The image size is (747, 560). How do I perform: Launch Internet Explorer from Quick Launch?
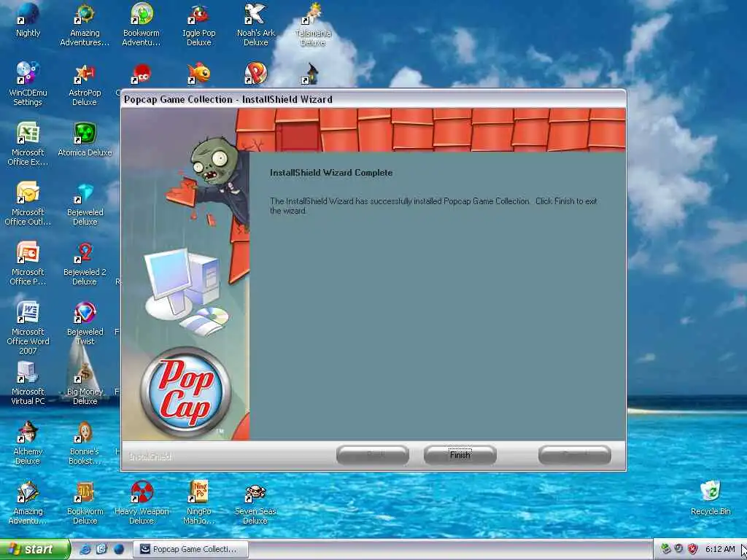tap(85, 549)
